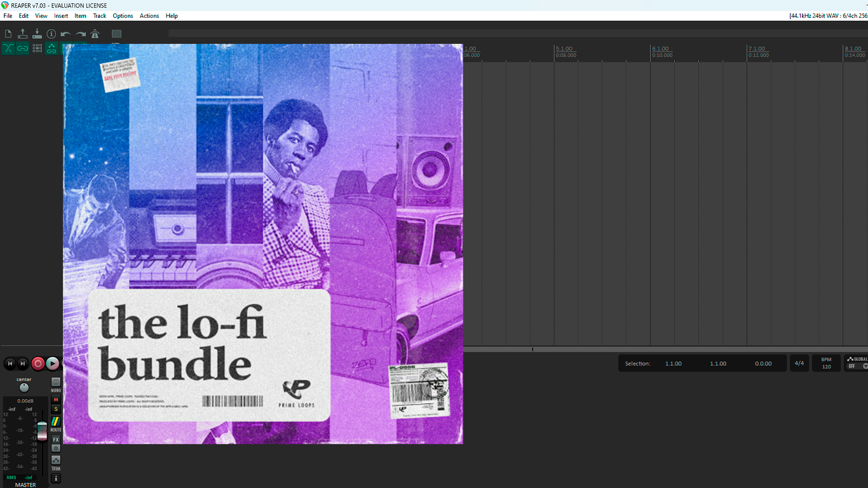Click the BPM 120 tempo field
868x488 pixels.
826,363
